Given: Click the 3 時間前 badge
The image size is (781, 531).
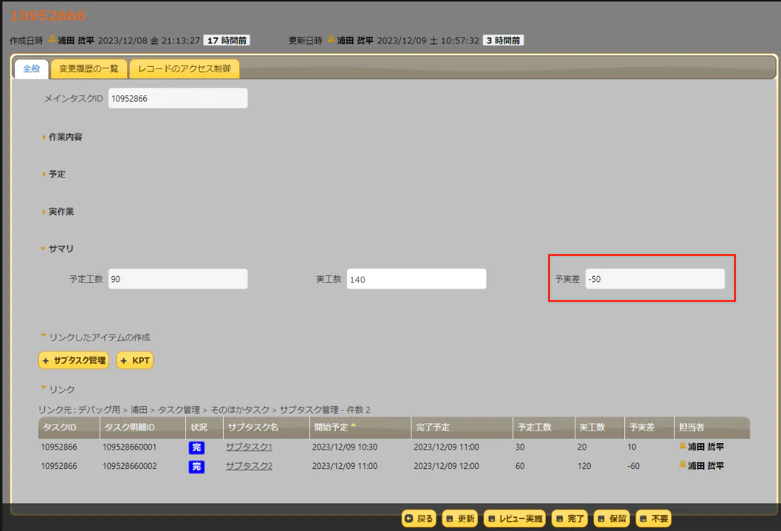Looking at the screenshot, I should click(503, 40).
